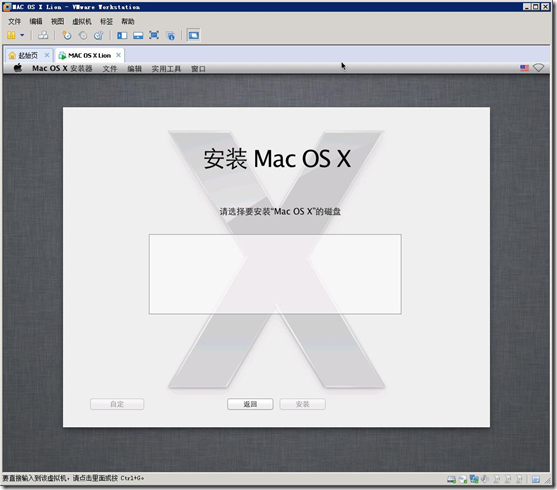The height and width of the screenshot is (490, 557).
Task: Click the sound device status icon
Action: point(485,479)
